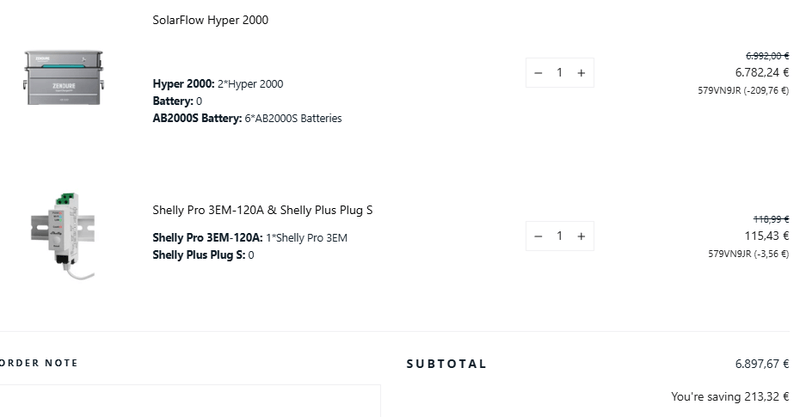Click the "You're saving 213,32 €" text

[x=730, y=397]
